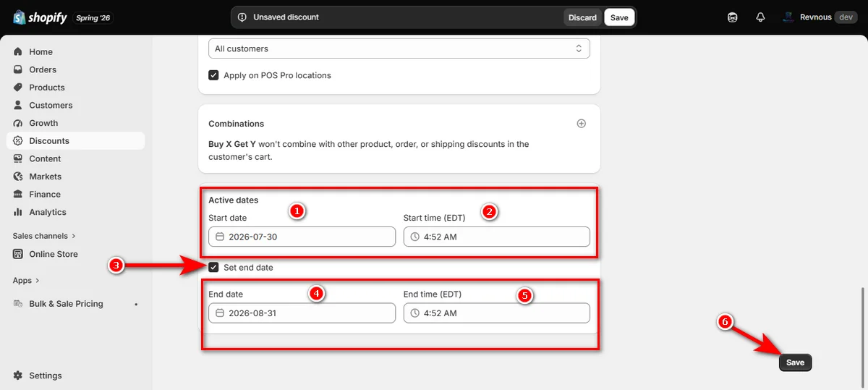Click the Home icon in sidebar
868x390 pixels.
[18, 52]
